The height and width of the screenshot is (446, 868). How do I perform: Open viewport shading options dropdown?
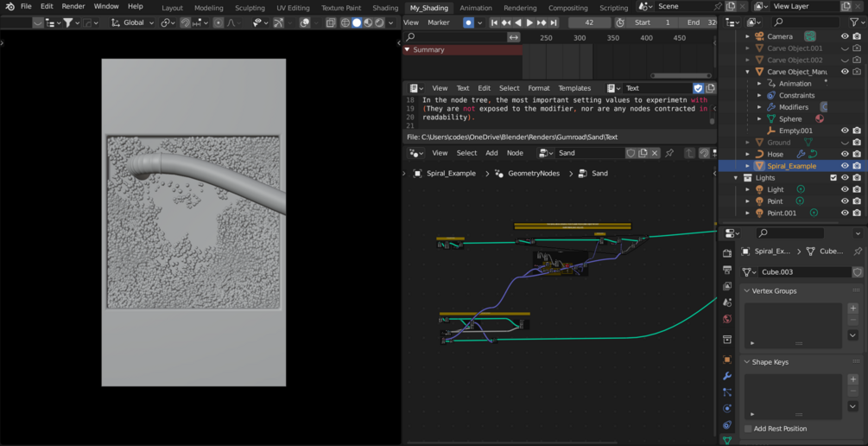391,22
